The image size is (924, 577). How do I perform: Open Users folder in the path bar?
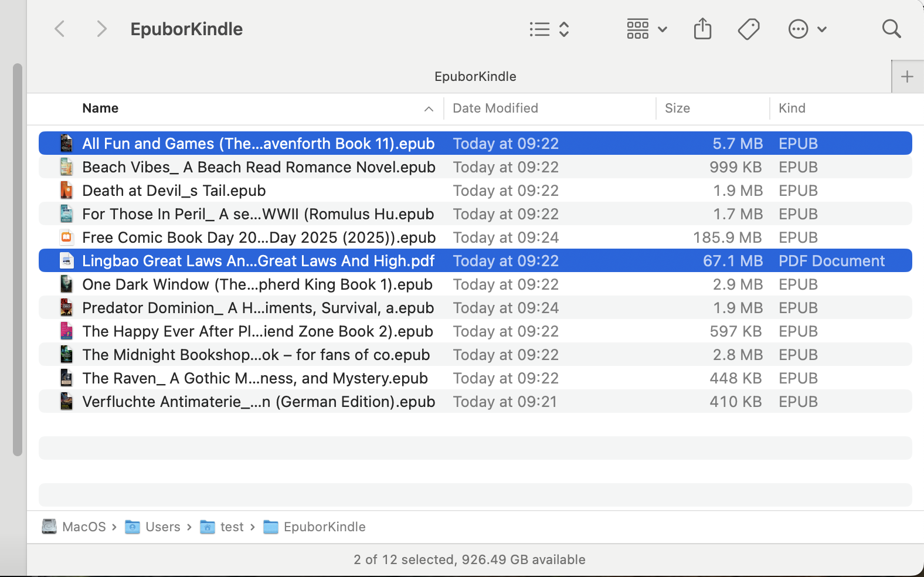[x=163, y=527]
